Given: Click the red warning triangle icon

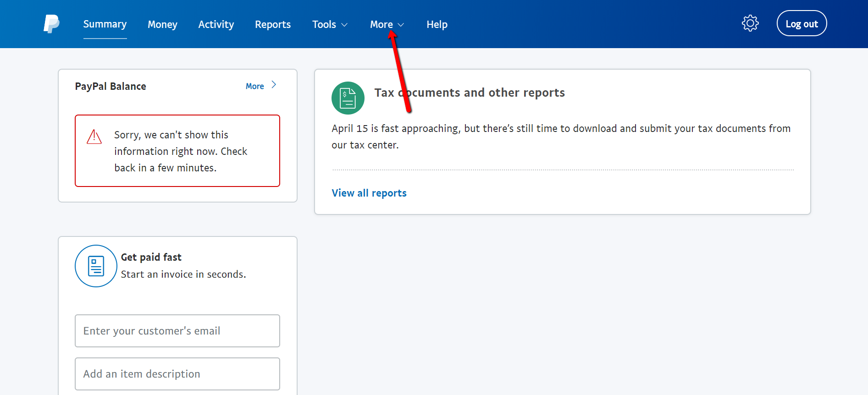Looking at the screenshot, I should (94, 137).
